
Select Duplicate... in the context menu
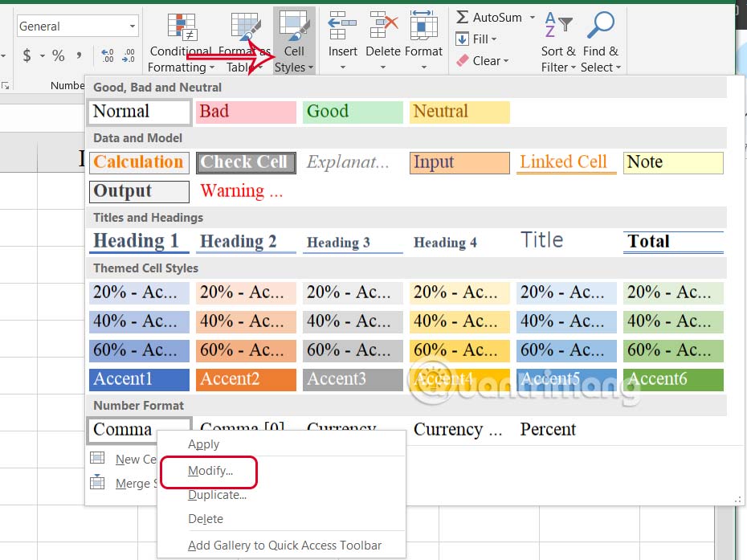click(x=217, y=495)
